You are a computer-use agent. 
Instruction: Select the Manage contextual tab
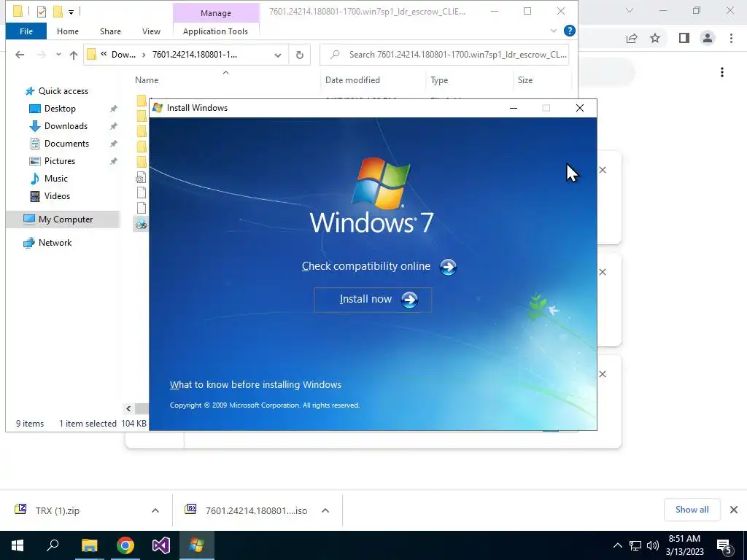point(216,13)
